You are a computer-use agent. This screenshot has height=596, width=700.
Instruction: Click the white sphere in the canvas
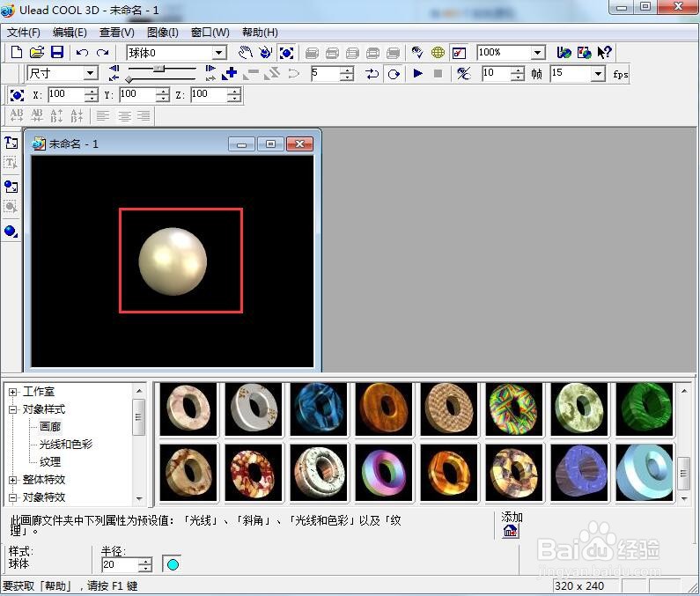(x=173, y=261)
